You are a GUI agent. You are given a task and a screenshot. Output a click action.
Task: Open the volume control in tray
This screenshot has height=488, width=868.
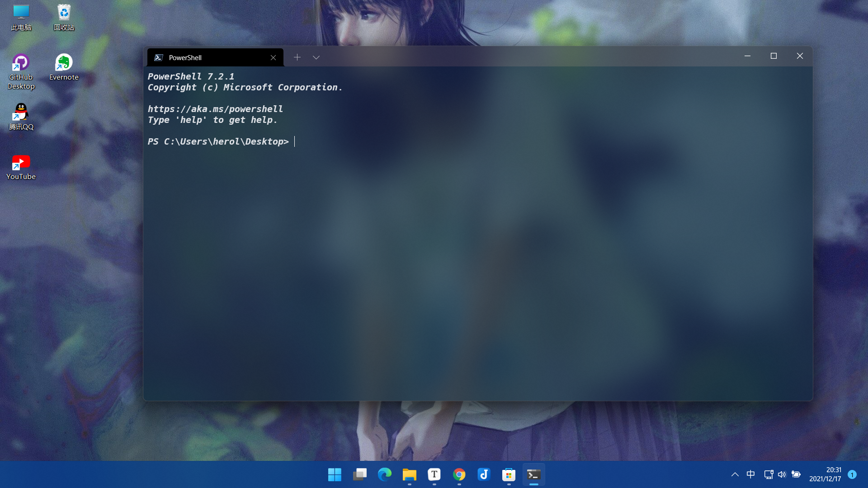(x=782, y=474)
